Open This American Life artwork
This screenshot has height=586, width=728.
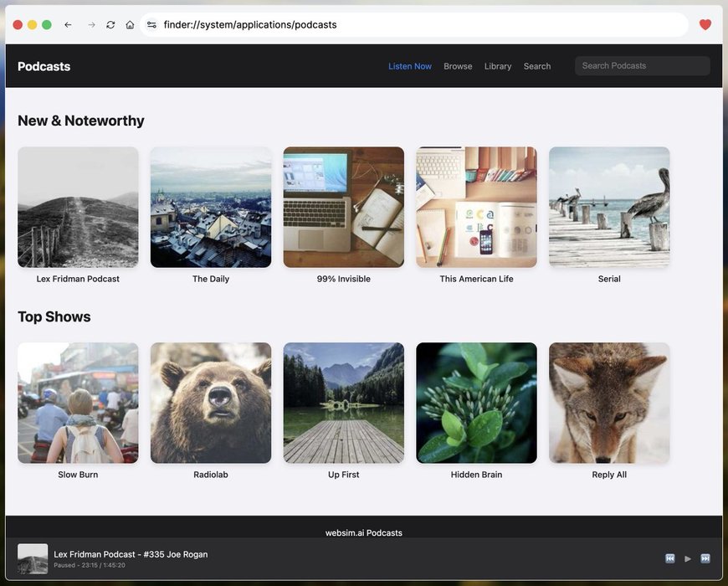[476, 207]
